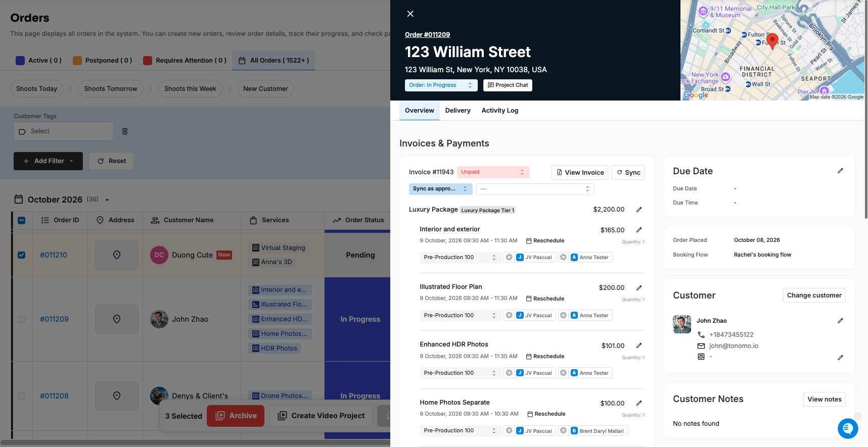Expand the Add Filter dropdown
Viewport: 868px width, 447px height.
49,161
